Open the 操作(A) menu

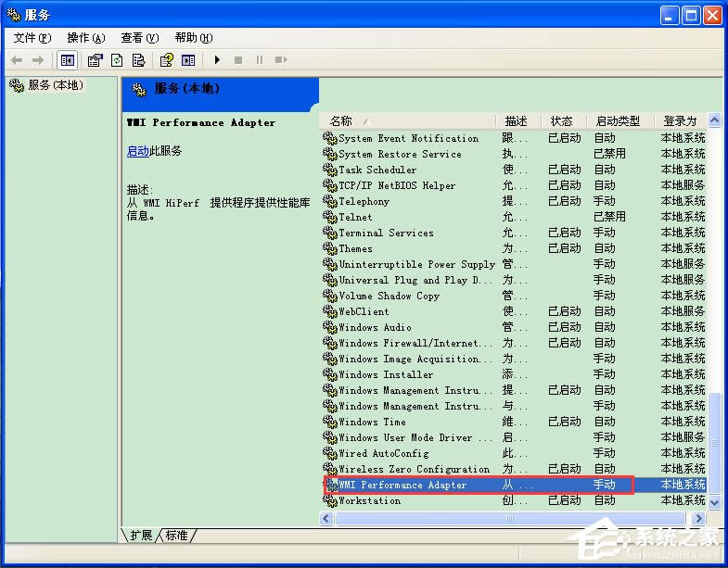click(x=85, y=38)
